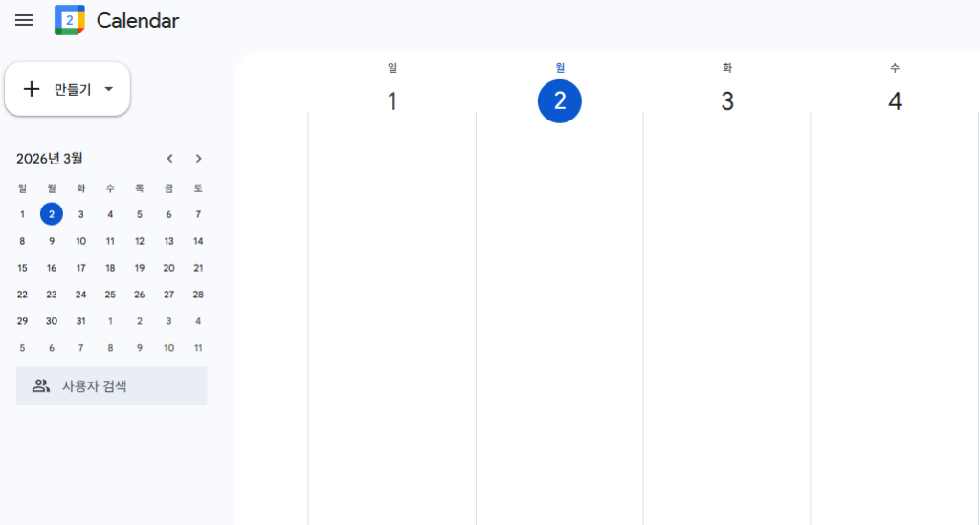The width and height of the screenshot is (980, 525).
Task: Click the Google Calendar logo
Action: pyautogui.click(x=69, y=20)
